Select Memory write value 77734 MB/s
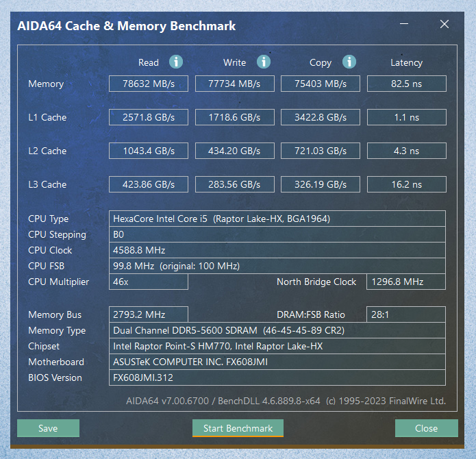This screenshot has height=459, width=476. 235,84
